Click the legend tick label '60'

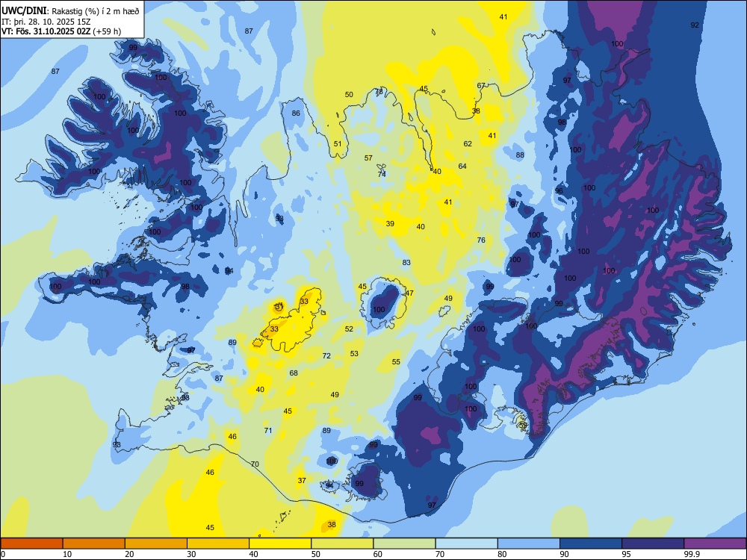378,554
